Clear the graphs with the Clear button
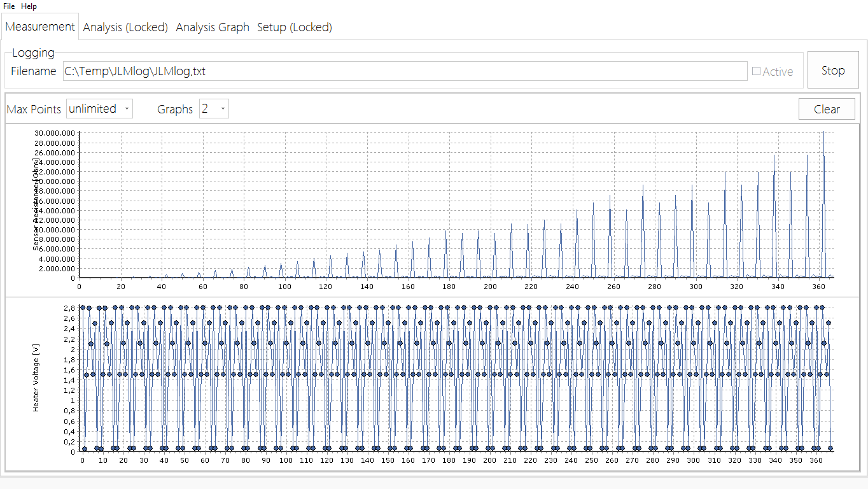This screenshot has width=868, height=489. [827, 109]
